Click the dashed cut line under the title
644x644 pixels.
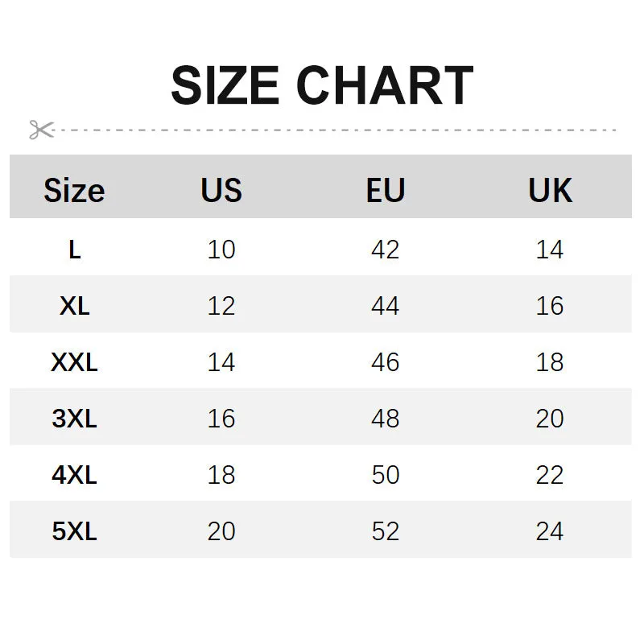coord(335,130)
